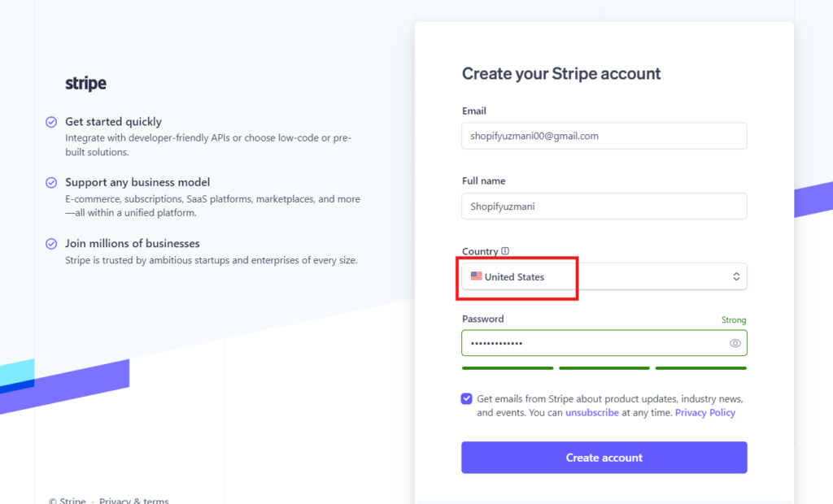Click the Privacy & terms footer link

134,501
